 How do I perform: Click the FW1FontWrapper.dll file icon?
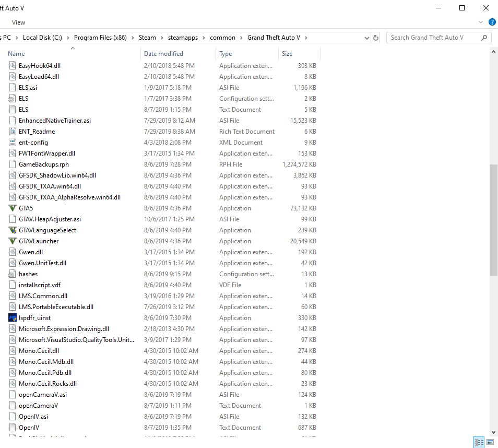pos(13,153)
